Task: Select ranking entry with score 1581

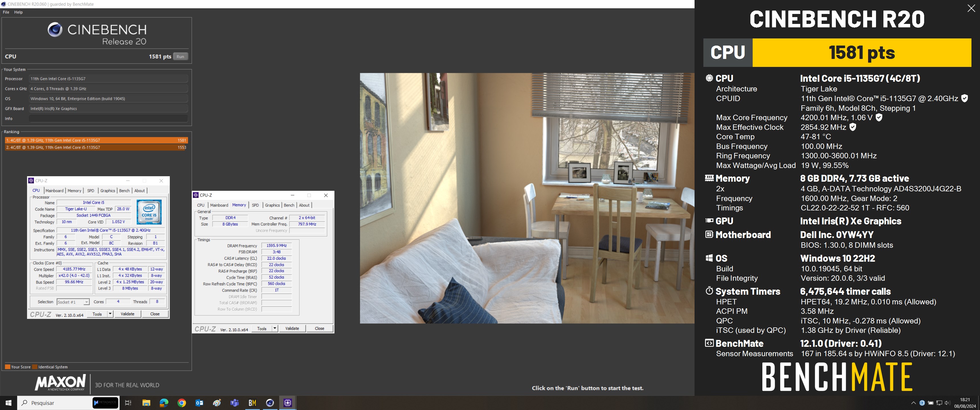Action: 96,140
